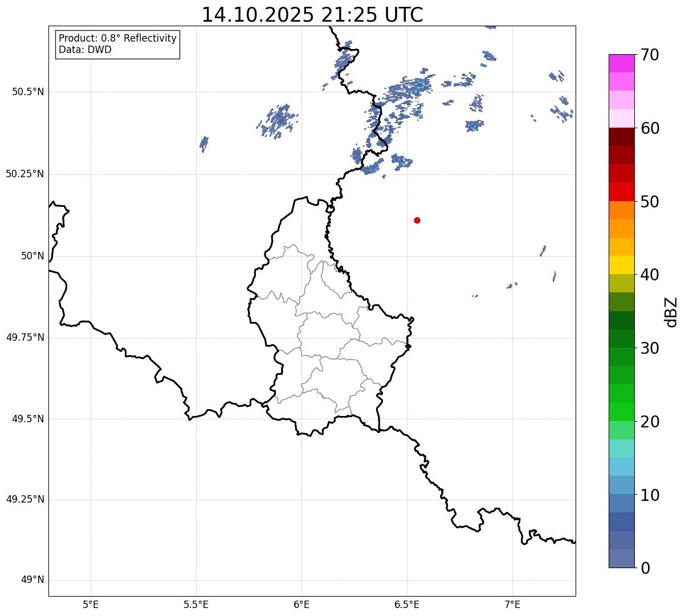Click the 'Data: DWD' text
Image resolution: width=685 pixels, height=616 pixels.
85,50
